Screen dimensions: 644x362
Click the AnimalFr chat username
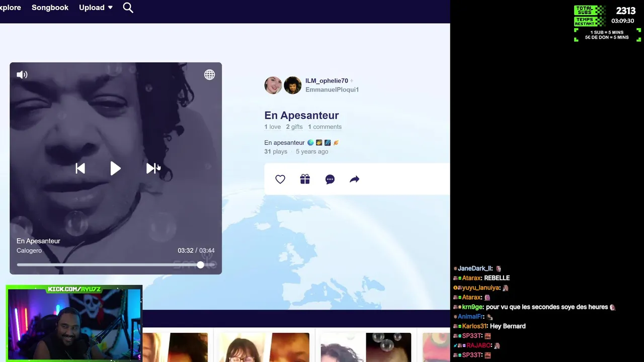click(470, 317)
